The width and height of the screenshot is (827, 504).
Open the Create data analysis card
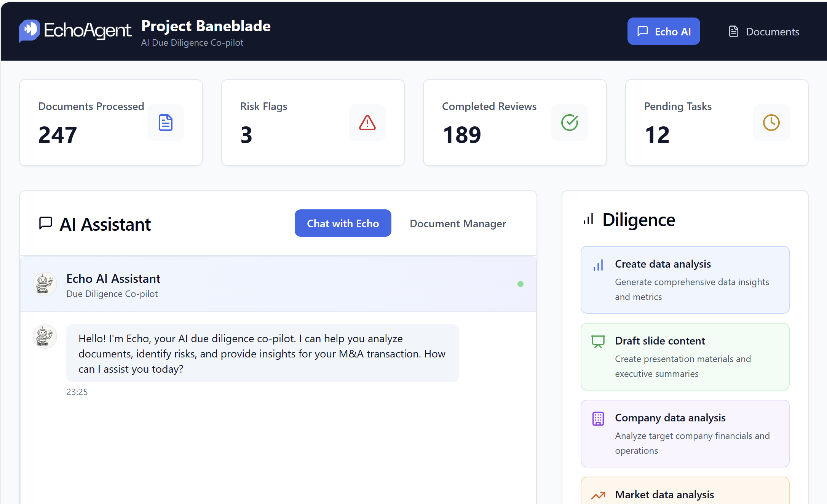(685, 280)
